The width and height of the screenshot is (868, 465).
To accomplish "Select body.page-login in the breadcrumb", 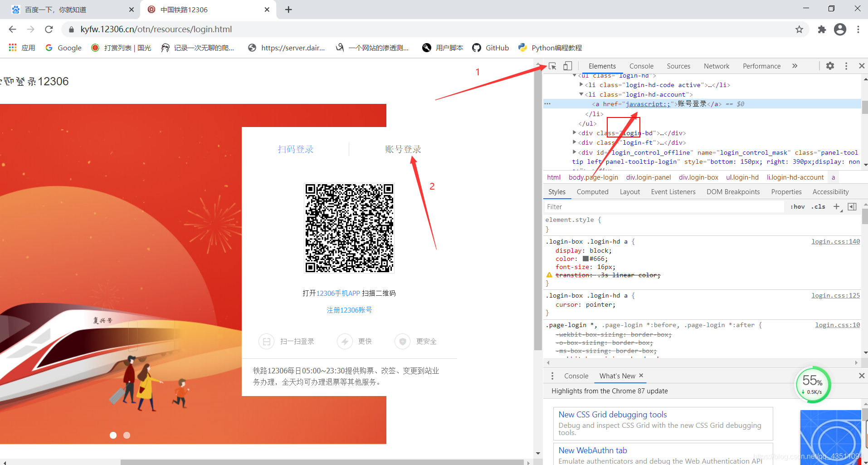I will (593, 177).
